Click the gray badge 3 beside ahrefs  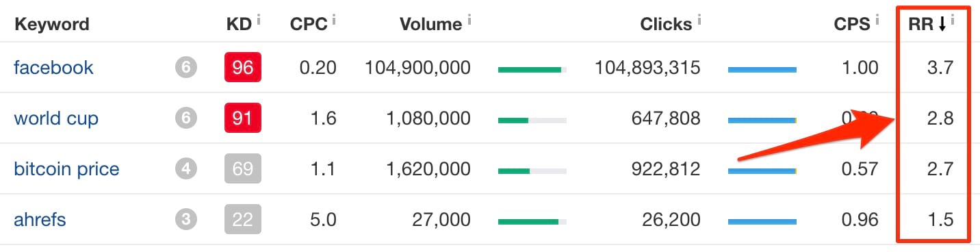[x=185, y=219]
